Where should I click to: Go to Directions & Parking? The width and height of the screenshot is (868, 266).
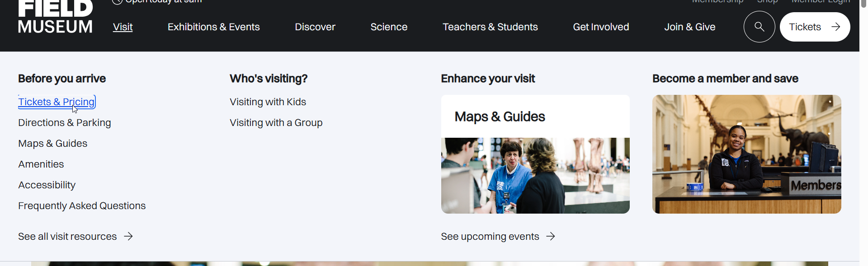pyautogui.click(x=65, y=123)
